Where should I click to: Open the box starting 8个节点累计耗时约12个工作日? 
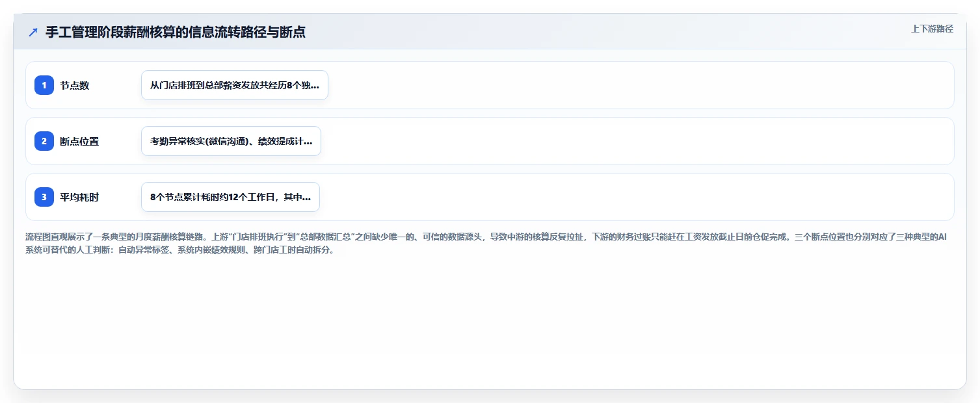[x=230, y=197]
